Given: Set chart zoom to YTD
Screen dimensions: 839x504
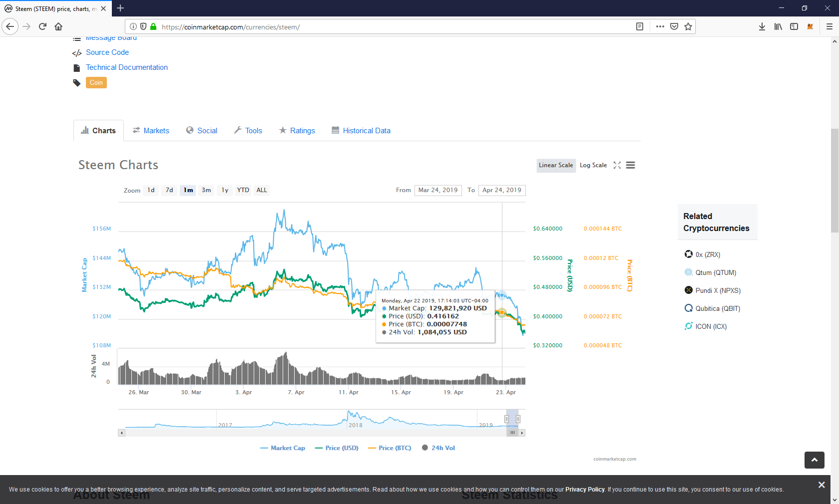Looking at the screenshot, I should click(243, 190).
